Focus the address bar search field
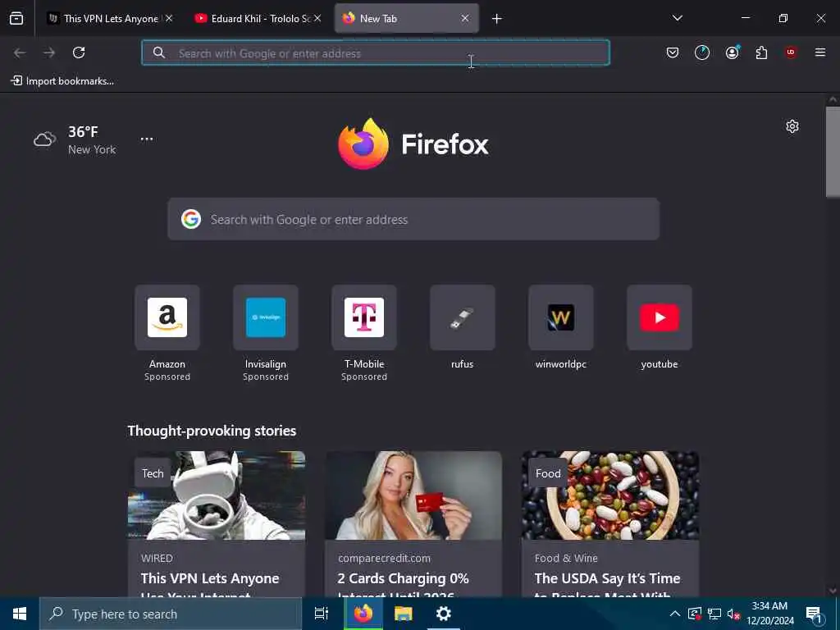The image size is (840, 630). click(x=376, y=52)
